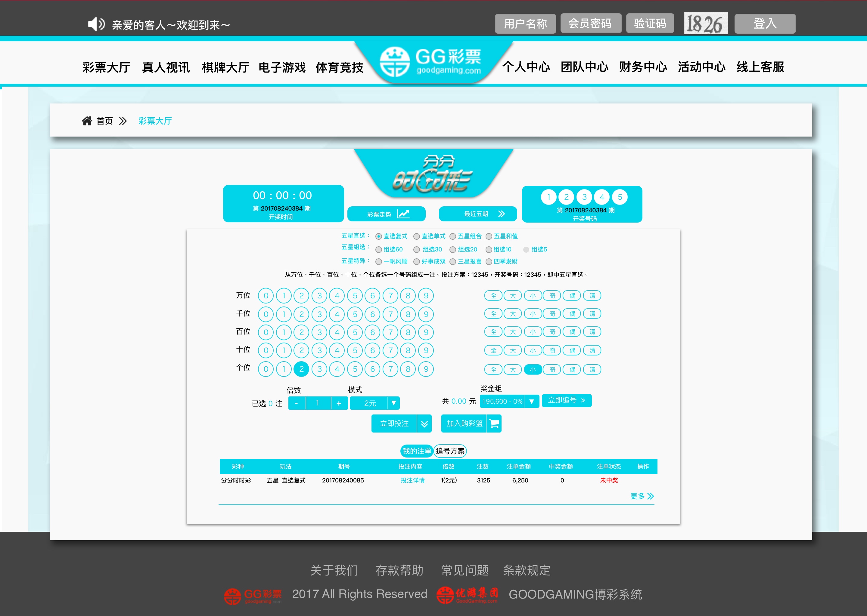Click the home icon in breadcrumb
Viewport: 867px width, 616px height.
(87, 121)
